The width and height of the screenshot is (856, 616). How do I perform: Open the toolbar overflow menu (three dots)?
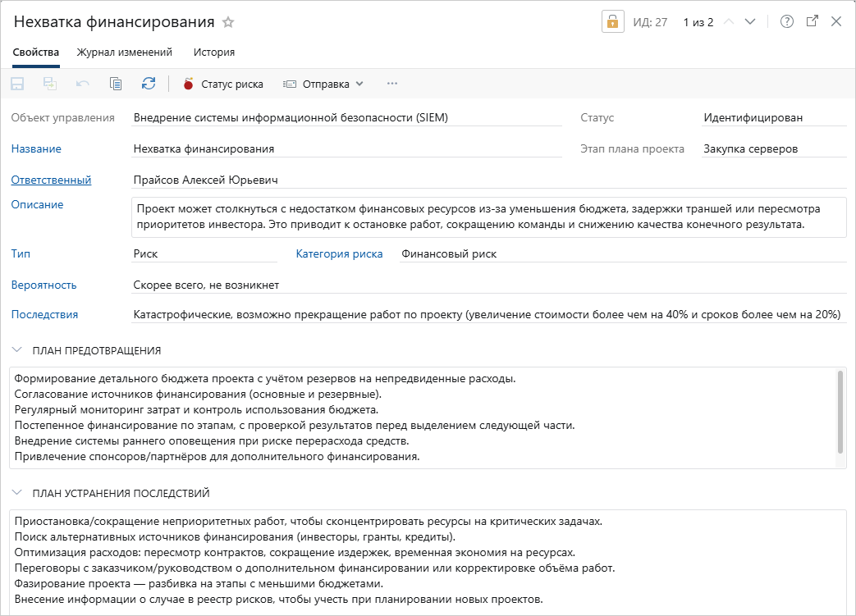(x=392, y=84)
